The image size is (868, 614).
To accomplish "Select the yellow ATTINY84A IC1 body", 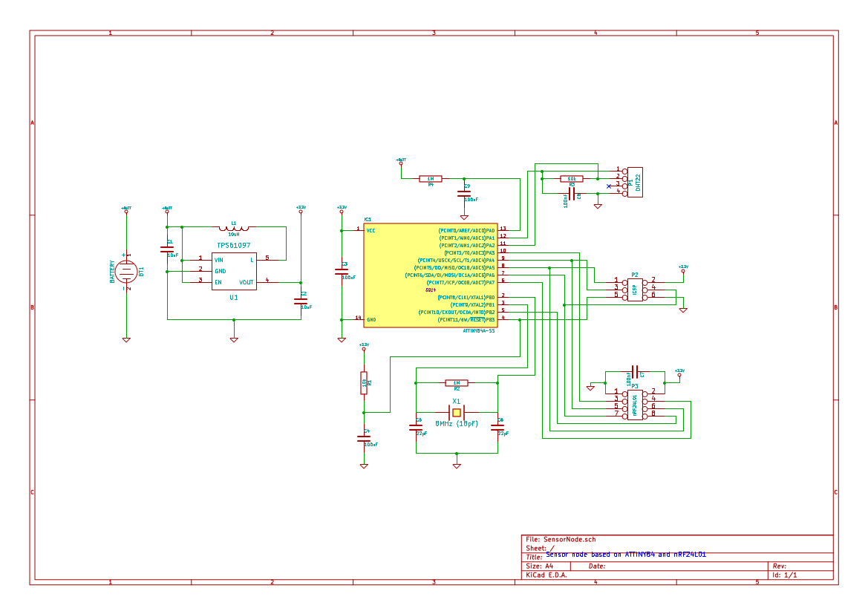I will pyautogui.click(x=430, y=275).
